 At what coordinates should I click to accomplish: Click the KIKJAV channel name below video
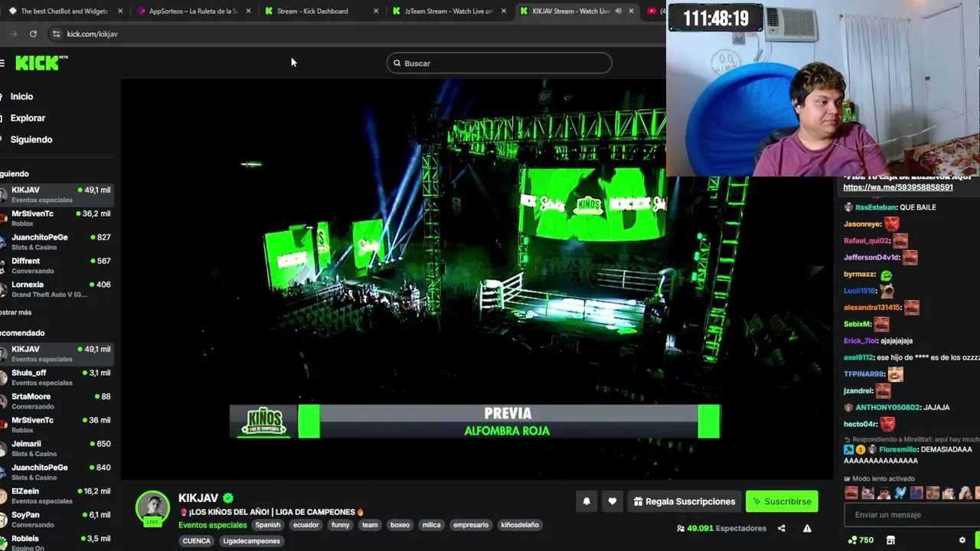198,498
